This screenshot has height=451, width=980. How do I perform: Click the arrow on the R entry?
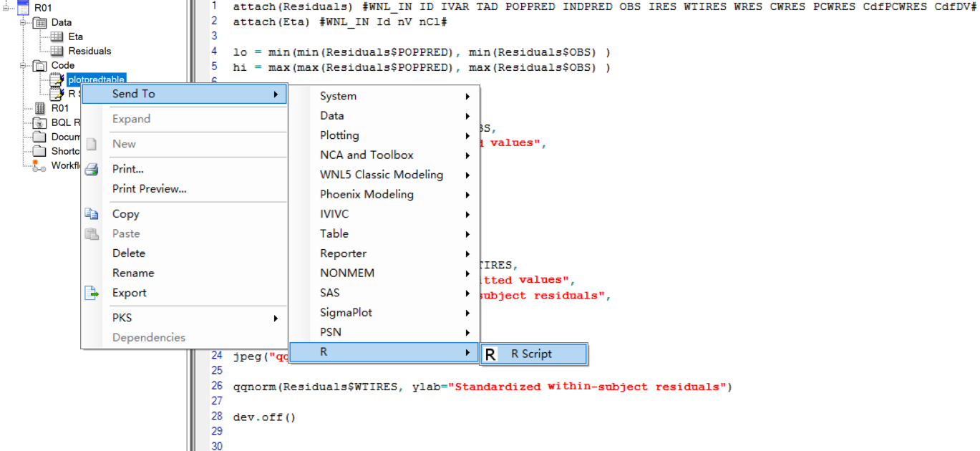click(467, 352)
